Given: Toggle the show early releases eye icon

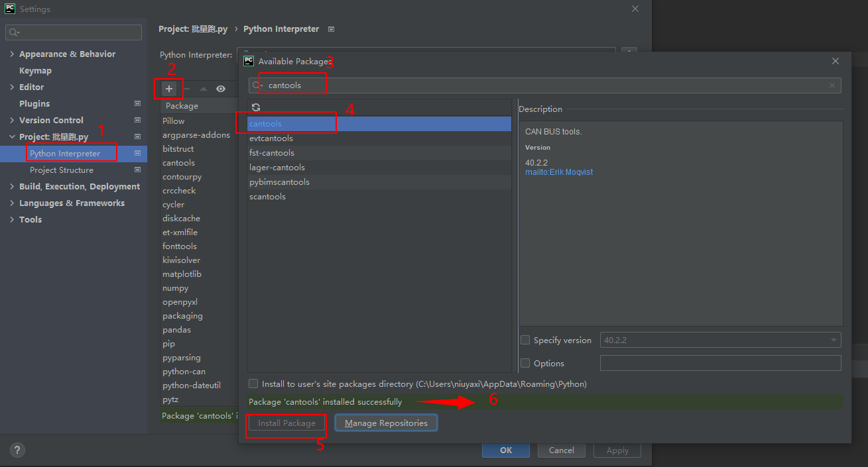Looking at the screenshot, I should tap(221, 89).
